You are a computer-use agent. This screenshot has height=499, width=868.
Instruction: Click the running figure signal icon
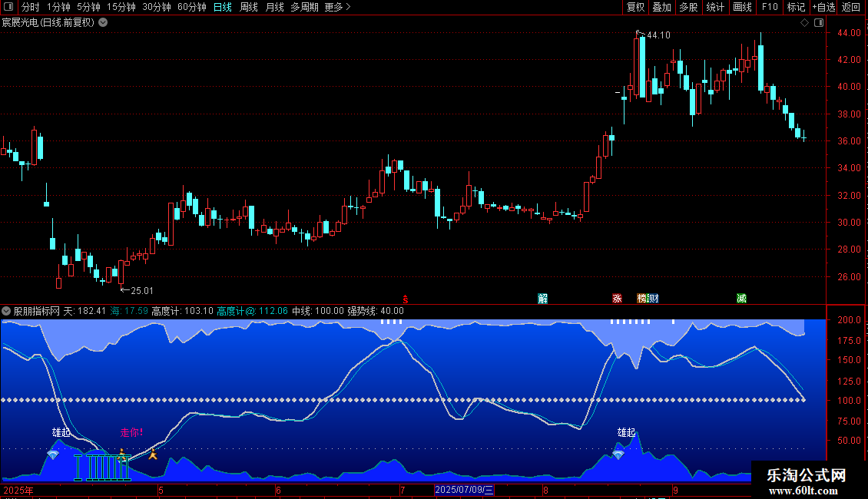click(x=152, y=454)
